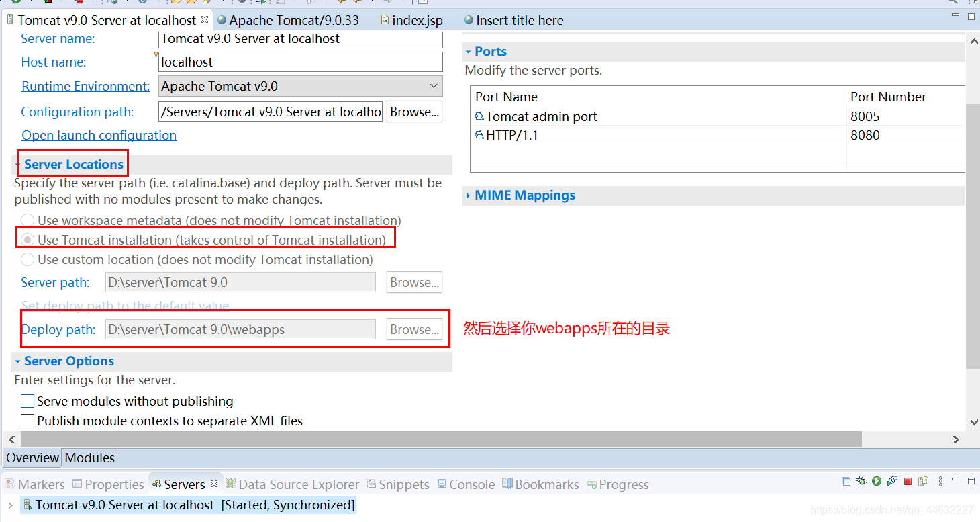Maximize the editor area
The width and height of the screenshot is (980, 522).
pyautogui.click(x=971, y=16)
